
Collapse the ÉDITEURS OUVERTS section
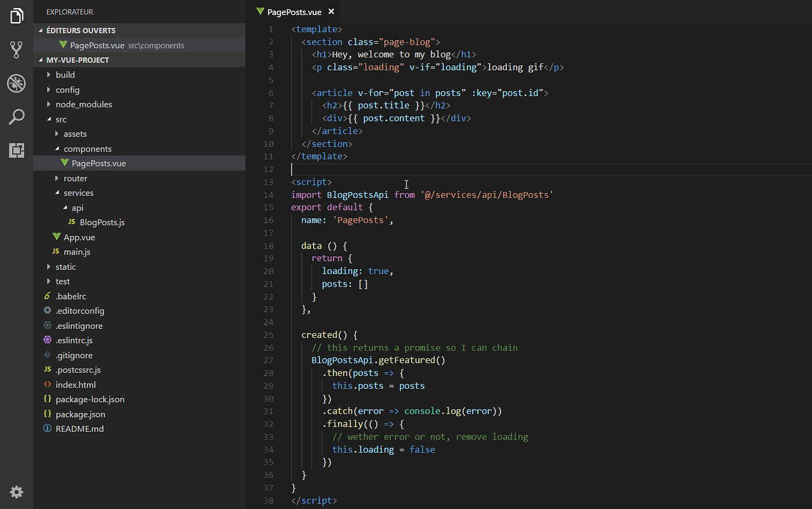42,30
